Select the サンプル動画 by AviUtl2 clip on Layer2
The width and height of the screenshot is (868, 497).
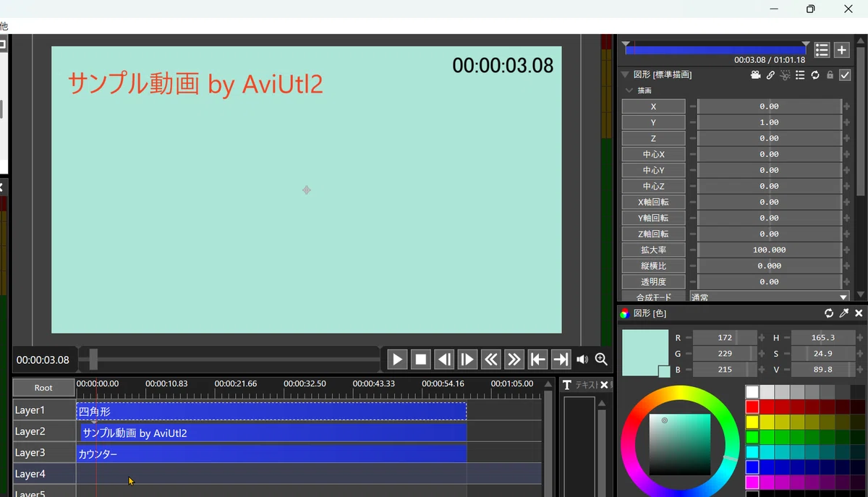[x=273, y=433]
